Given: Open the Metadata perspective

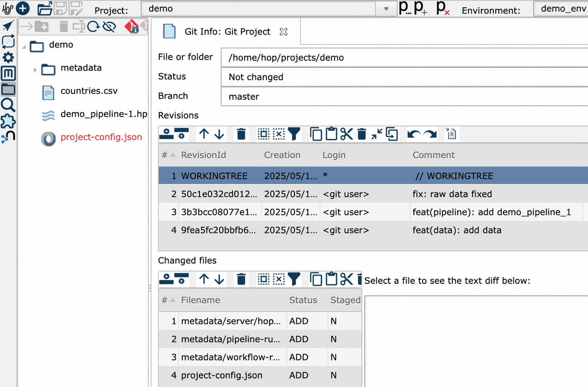Looking at the screenshot, I should [x=8, y=73].
